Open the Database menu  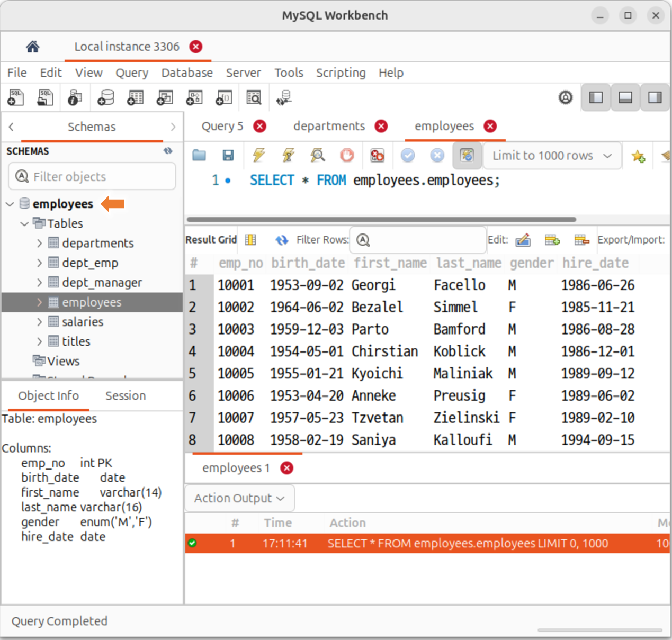[x=187, y=73]
